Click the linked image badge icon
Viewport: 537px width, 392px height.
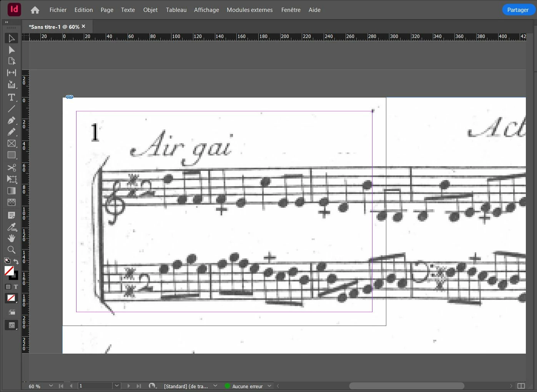tap(70, 97)
